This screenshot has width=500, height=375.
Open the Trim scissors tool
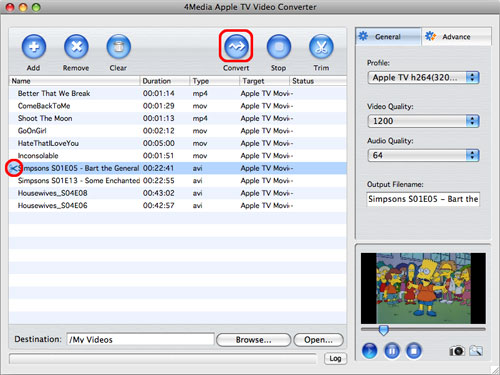(x=321, y=47)
